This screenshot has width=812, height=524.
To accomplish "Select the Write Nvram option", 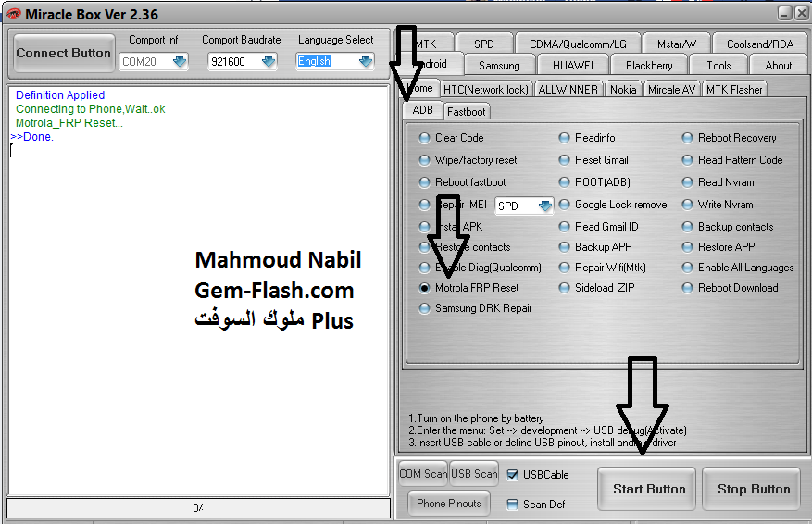I will (687, 205).
